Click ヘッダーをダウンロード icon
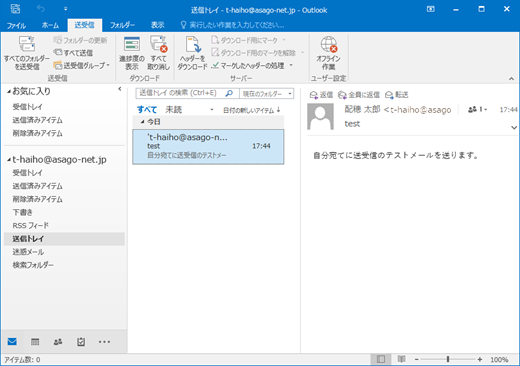 193,44
